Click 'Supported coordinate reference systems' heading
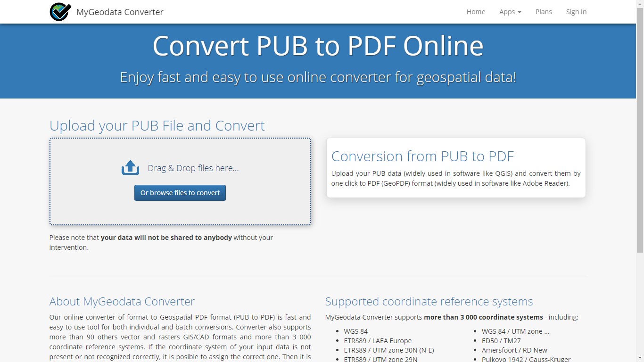Viewport: 644px width, 362px height. coord(429,301)
